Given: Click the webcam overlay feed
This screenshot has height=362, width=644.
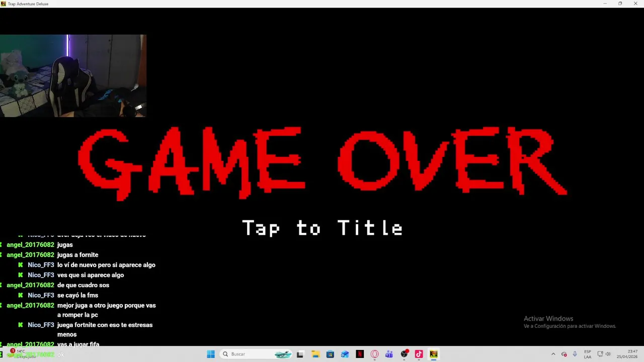Looking at the screenshot, I should tap(73, 75).
